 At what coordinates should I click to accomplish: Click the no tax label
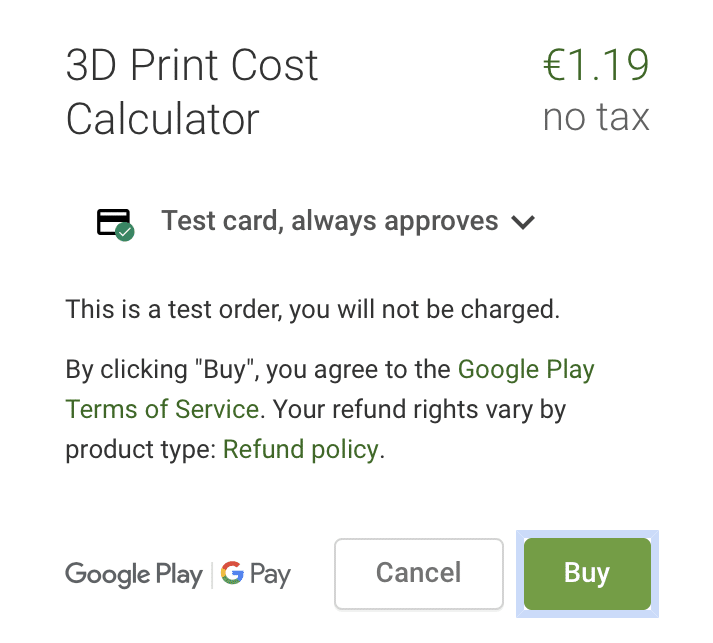tap(596, 117)
